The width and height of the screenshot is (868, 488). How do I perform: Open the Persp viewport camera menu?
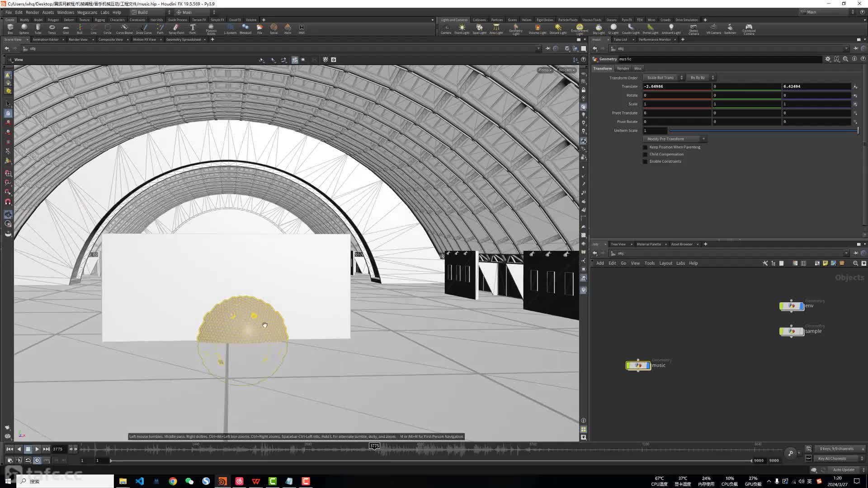545,70
